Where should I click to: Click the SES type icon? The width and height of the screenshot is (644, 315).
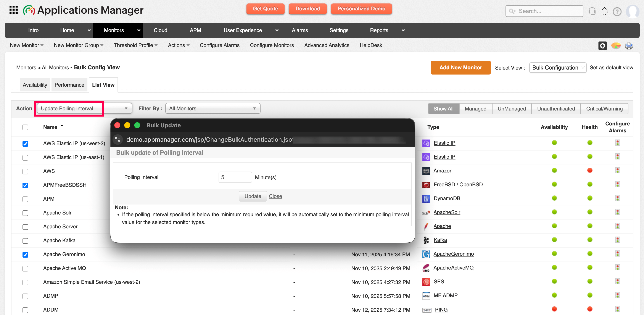(x=426, y=282)
